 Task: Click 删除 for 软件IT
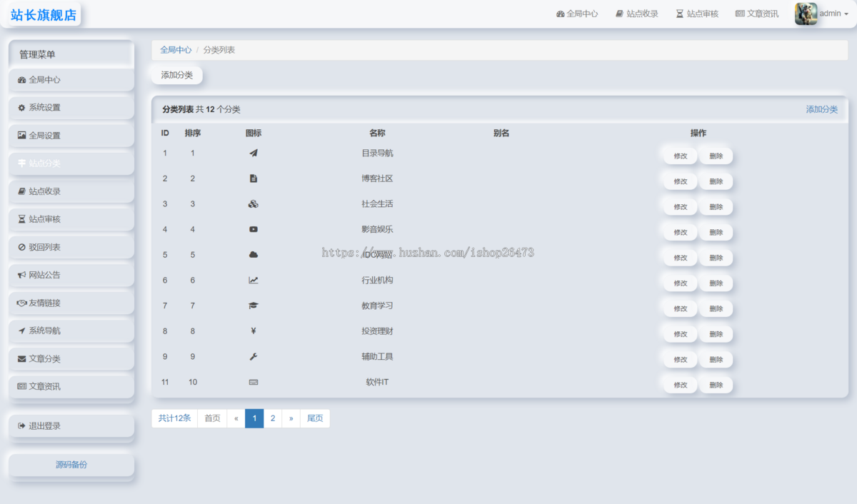point(716,385)
